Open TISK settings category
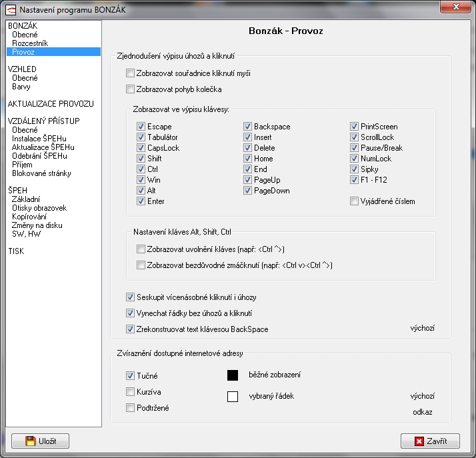Screen dimensions: 476x458 (x=16, y=251)
